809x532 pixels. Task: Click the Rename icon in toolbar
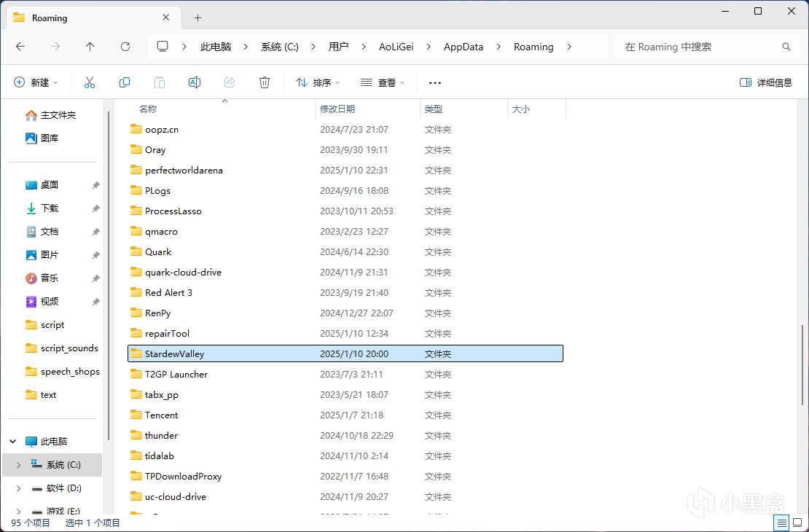(x=195, y=82)
